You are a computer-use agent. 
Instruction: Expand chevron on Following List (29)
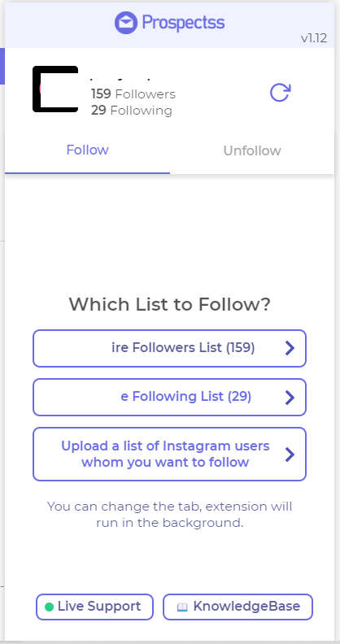pos(290,397)
